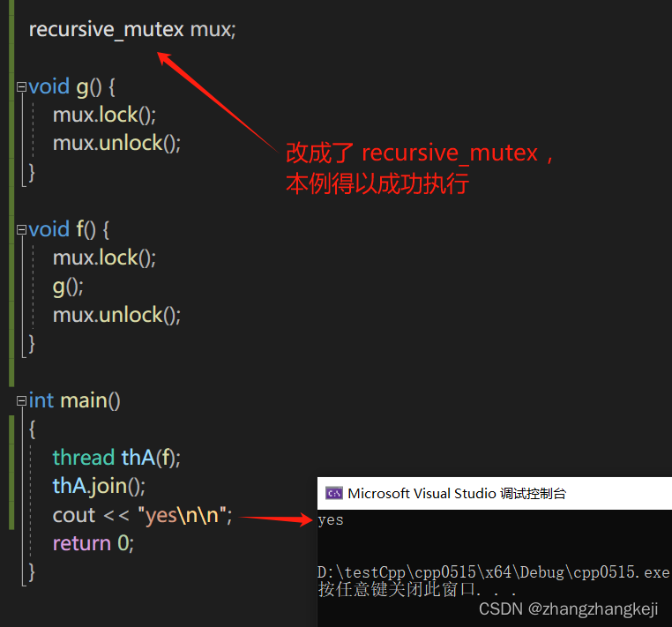Screen dimensions: 672x627
Task: Click the thread thA(f); line
Action: click(116, 458)
